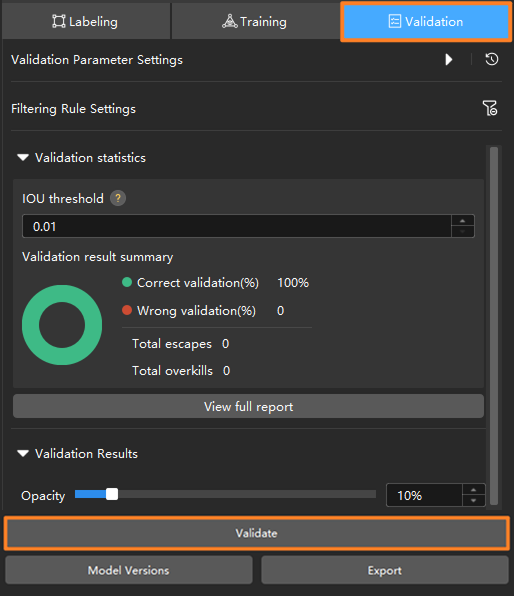The height and width of the screenshot is (596, 514).
Task: Click the red Wrong validation legend dot
Action: coord(127,311)
